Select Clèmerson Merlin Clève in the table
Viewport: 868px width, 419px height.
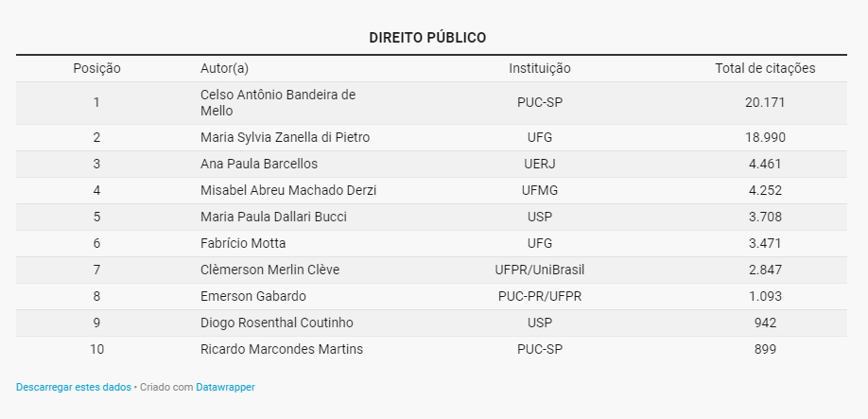pos(270,271)
